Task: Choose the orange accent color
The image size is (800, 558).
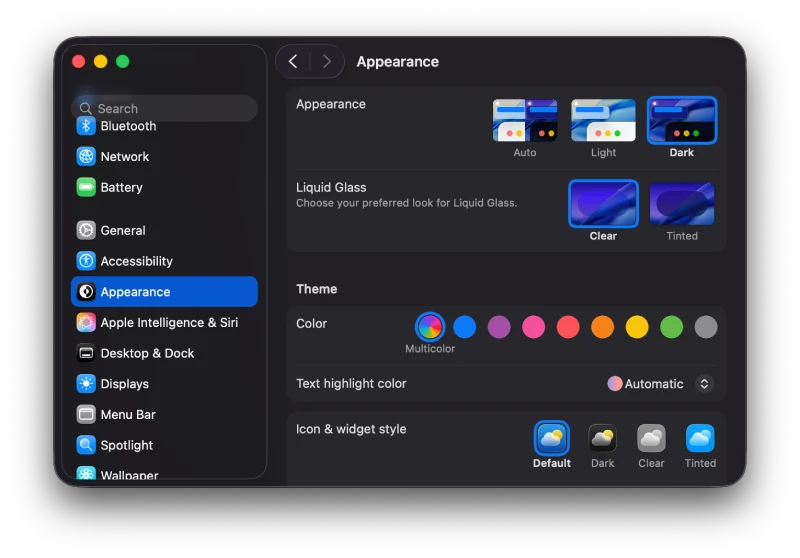Action: (x=602, y=327)
